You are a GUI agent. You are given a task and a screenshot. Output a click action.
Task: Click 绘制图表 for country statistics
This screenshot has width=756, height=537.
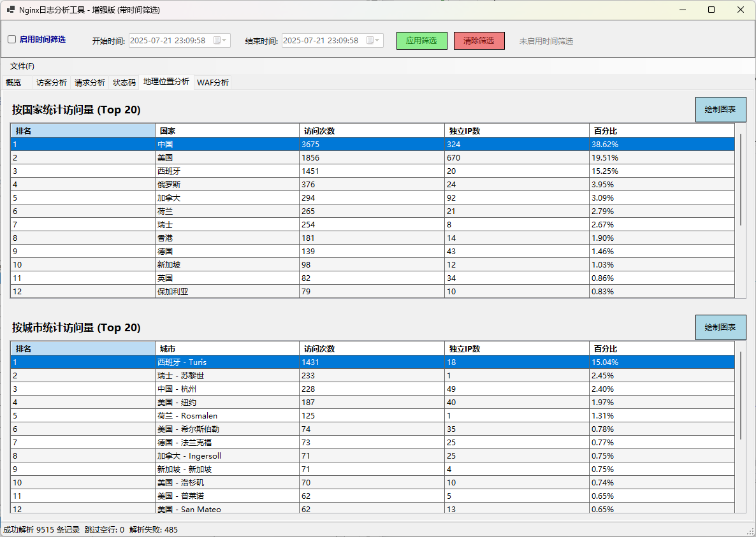pos(720,110)
